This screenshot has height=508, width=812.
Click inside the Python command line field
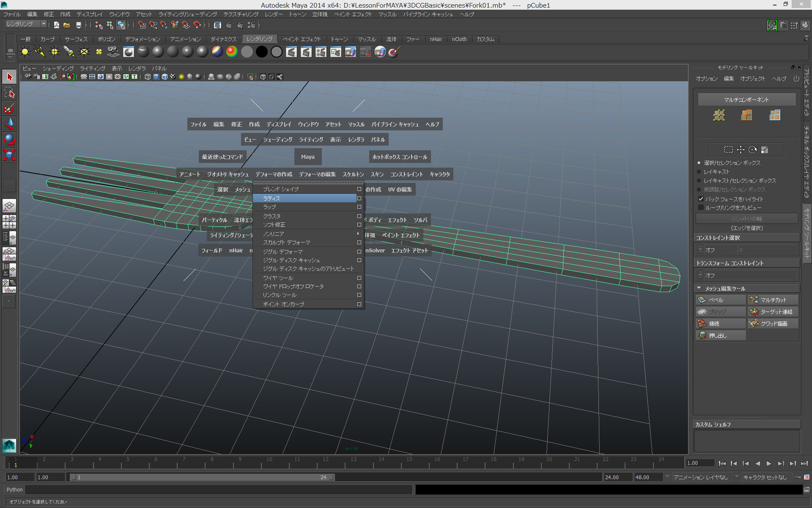(211, 490)
